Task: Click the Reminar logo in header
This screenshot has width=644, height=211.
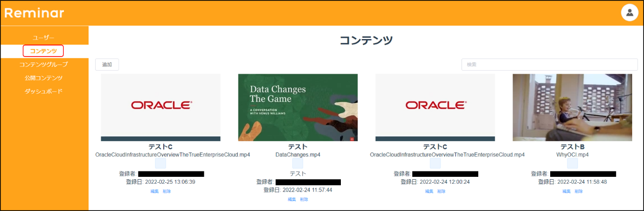Action: pos(34,13)
